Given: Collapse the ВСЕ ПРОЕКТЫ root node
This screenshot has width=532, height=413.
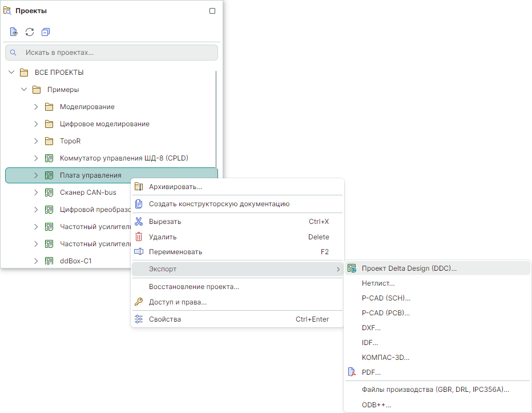Looking at the screenshot, I should 11,73.
